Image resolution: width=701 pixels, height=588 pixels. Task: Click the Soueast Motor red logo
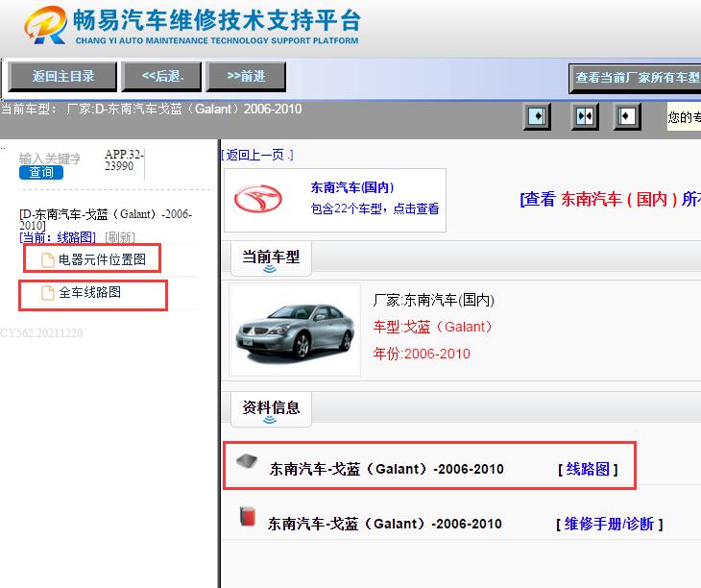(x=258, y=199)
